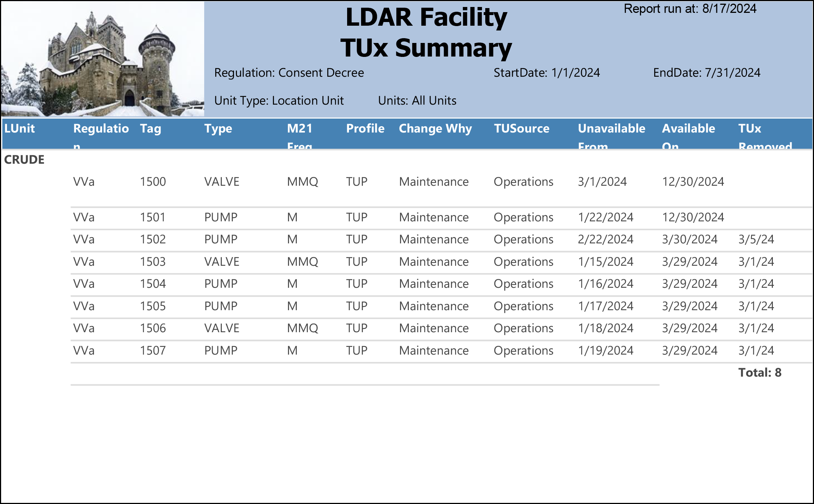
Task: Click tag 1503 cell
Action: click(153, 262)
